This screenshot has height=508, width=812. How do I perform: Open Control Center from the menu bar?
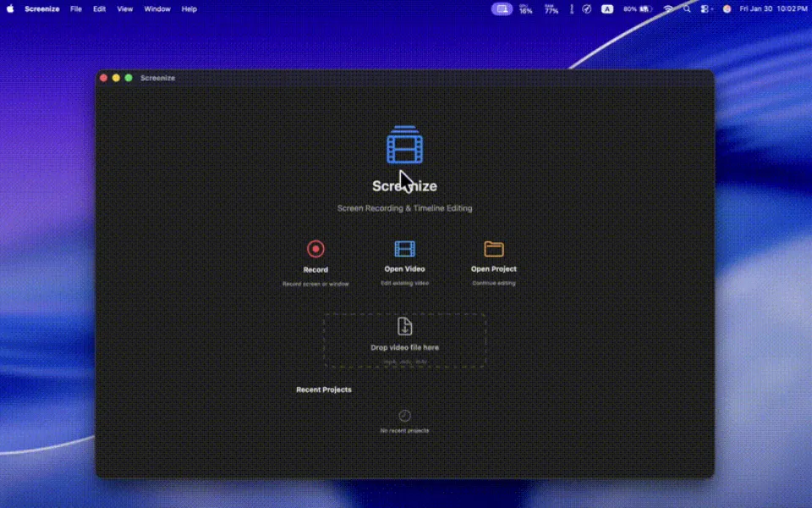pos(705,8)
